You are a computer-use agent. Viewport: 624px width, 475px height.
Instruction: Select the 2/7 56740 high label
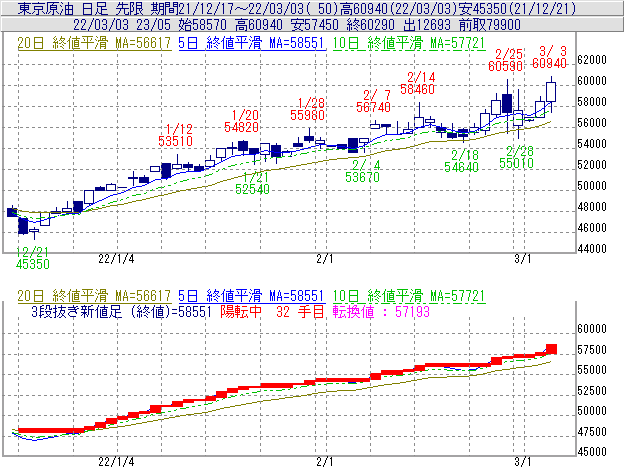(373, 101)
